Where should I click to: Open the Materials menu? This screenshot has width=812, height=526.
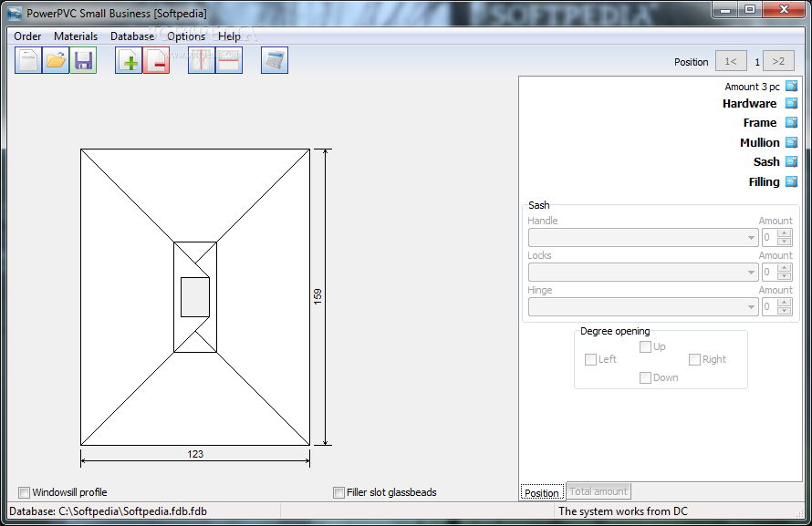point(76,36)
